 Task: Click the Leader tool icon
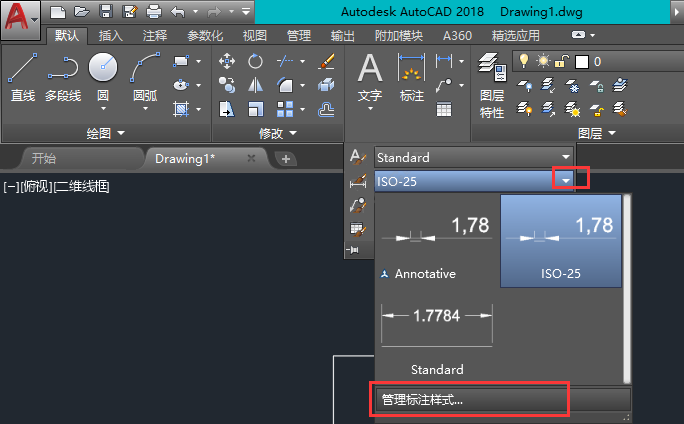click(x=444, y=85)
